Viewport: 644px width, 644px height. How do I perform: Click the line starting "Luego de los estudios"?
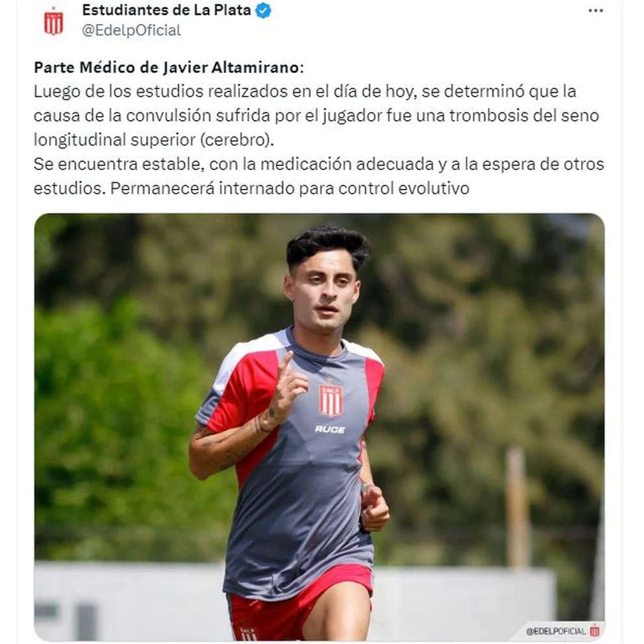pos(305,92)
